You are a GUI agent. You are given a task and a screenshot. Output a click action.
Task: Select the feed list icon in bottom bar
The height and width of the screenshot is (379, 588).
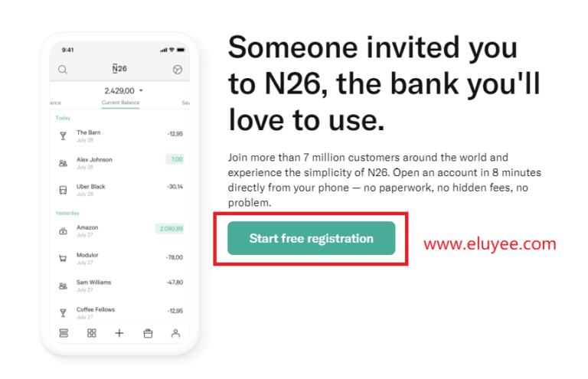pyautogui.click(x=64, y=333)
